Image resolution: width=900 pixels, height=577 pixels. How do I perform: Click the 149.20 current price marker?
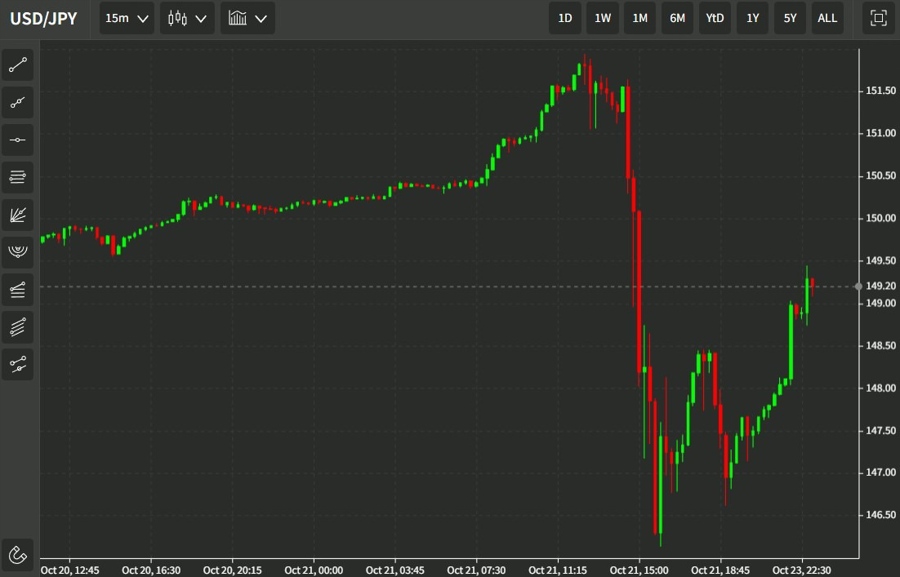[x=880, y=285]
